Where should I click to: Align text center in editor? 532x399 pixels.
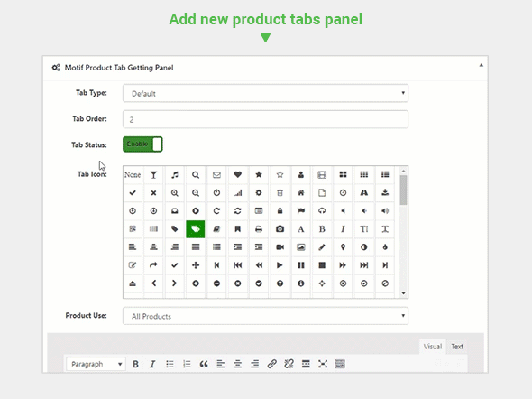[237, 364]
